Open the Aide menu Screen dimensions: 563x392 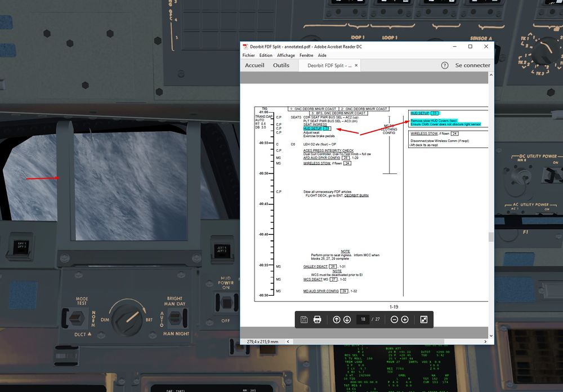point(322,55)
